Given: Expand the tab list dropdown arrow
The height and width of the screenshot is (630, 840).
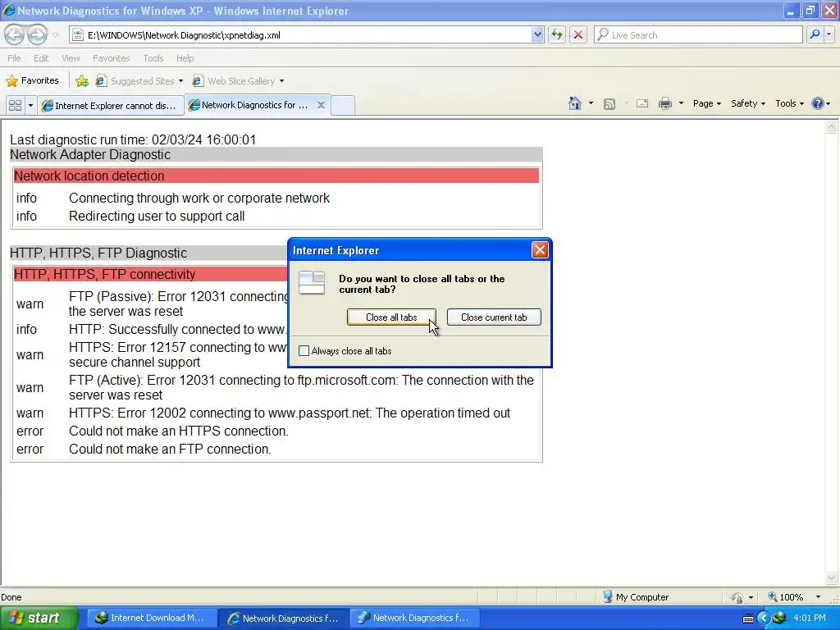Looking at the screenshot, I should click(30, 105).
